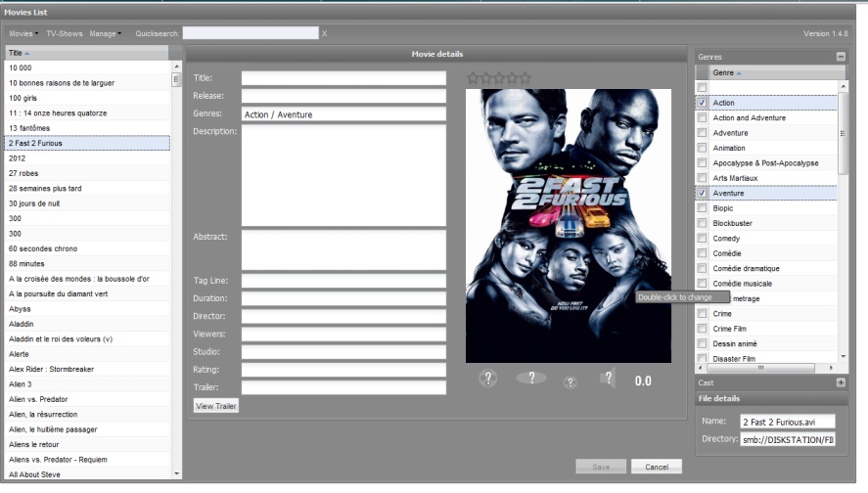Select '2012' in movie list

(x=87, y=158)
